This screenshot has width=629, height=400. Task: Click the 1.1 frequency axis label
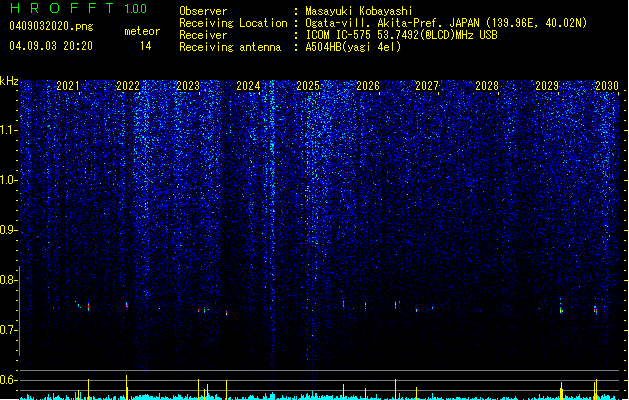point(9,130)
